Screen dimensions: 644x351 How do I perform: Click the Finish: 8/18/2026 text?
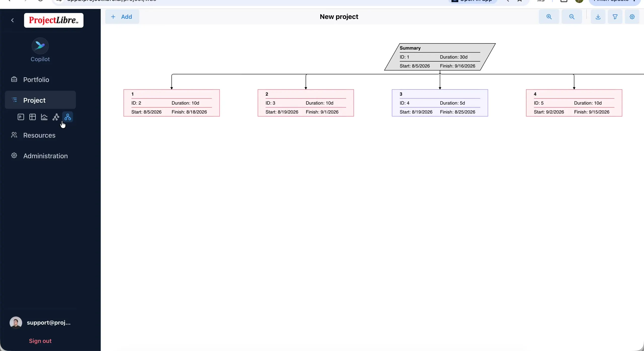(x=189, y=112)
